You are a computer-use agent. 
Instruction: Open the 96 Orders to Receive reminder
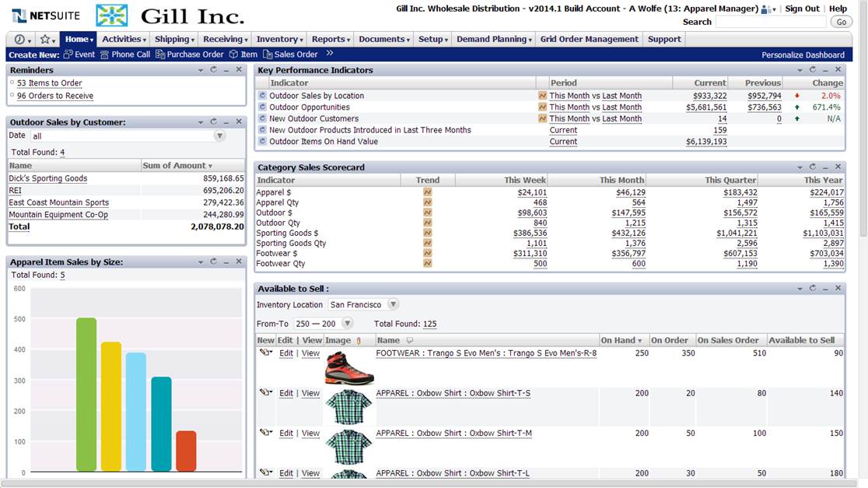(x=54, y=96)
